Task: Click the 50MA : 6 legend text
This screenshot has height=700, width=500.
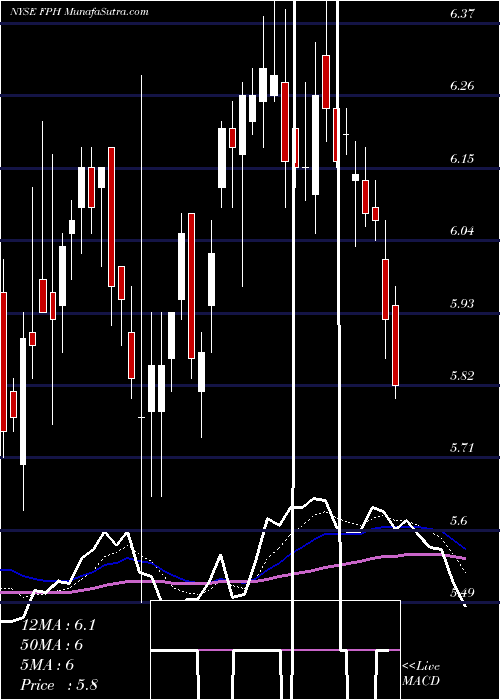Action: pyautogui.click(x=53, y=645)
